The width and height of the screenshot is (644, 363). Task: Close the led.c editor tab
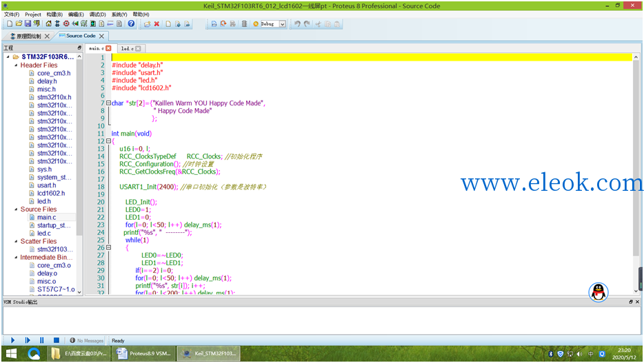click(138, 48)
